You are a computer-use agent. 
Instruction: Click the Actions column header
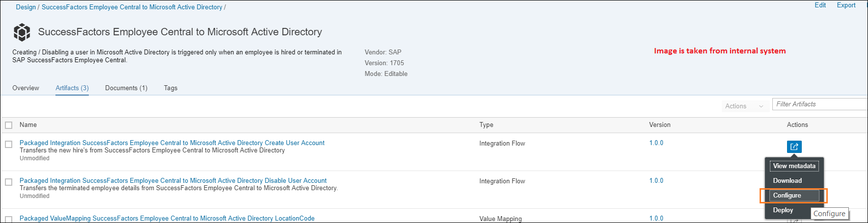tap(797, 125)
